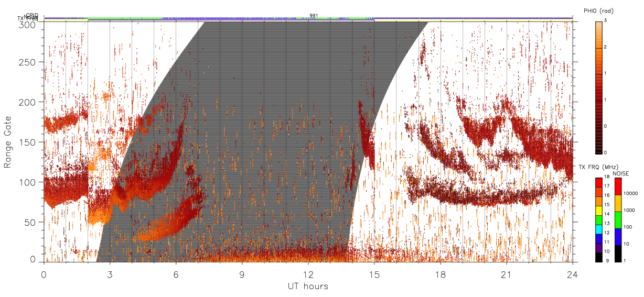Click the '6' tick on UT hours axis
This screenshot has height=297, width=644.
tap(176, 274)
